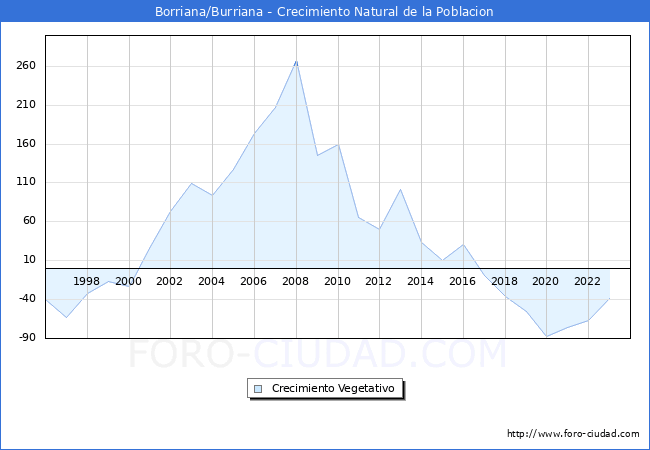Click the 210 y-axis value
Screen dimensions: 650x450
(x=26, y=104)
